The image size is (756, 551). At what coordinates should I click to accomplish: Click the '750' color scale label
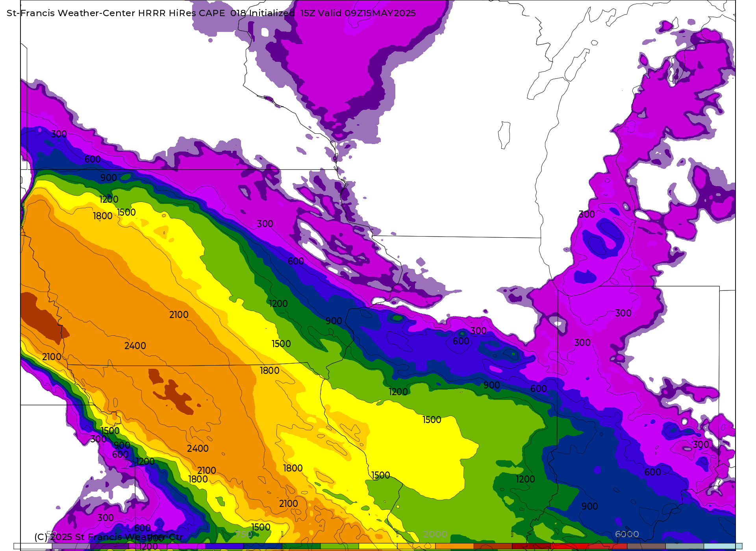244,534
